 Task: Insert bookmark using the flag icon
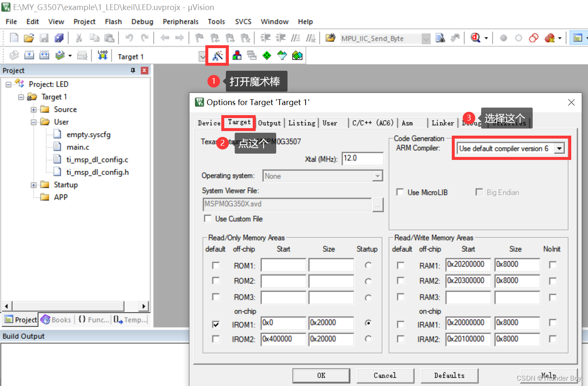(x=199, y=38)
